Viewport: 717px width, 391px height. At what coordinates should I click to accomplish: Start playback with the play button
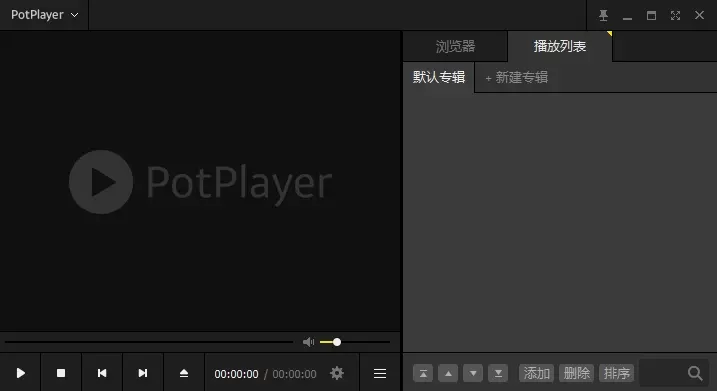click(21, 373)
